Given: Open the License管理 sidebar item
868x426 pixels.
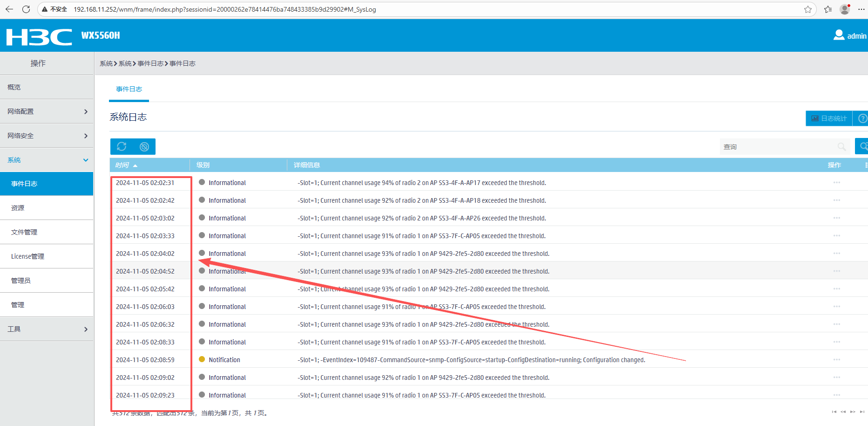Looking at the screenshot, I should coord(47,256).
